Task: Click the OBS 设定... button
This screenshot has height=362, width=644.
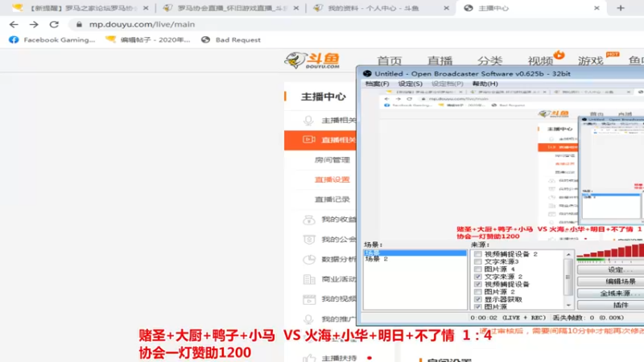Action: pos(612,269)
